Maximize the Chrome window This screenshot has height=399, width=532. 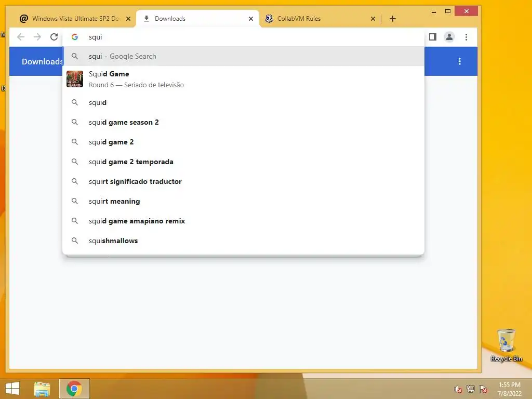point(448,11)
